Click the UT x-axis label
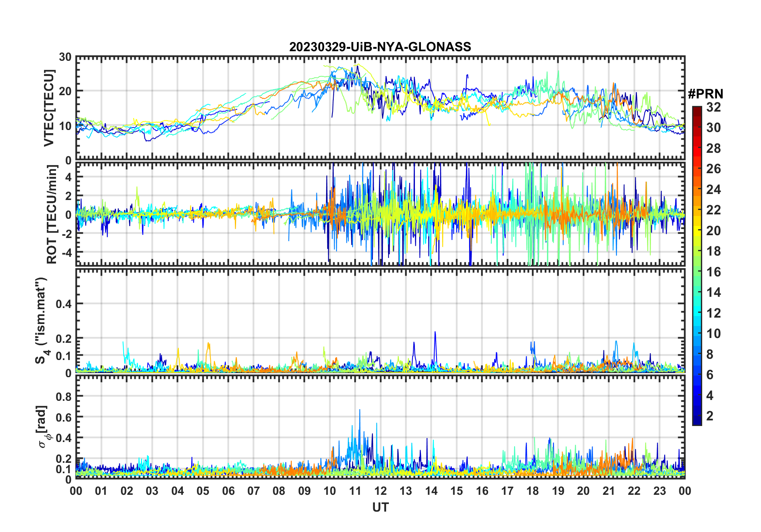This screenshot has width=761, height=532. [380, 507]
